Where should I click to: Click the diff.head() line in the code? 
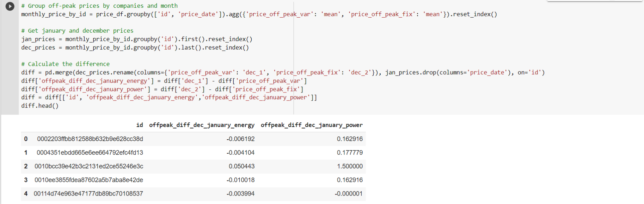(x=40, y=106)
